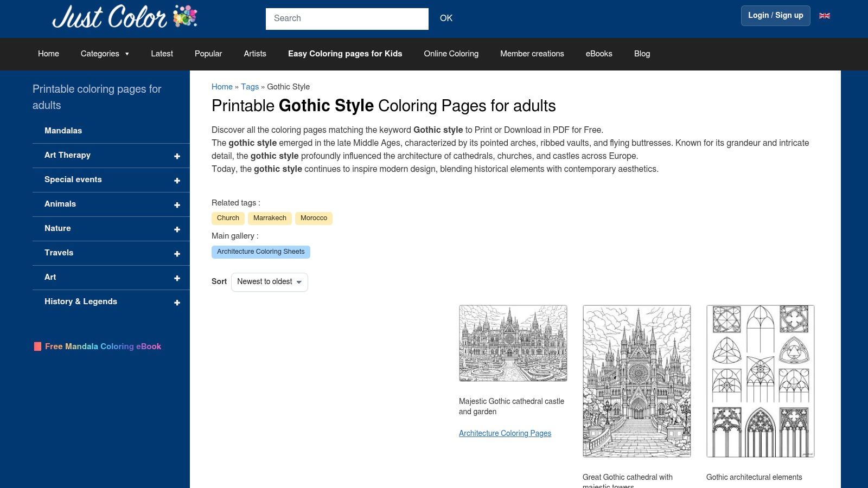
Task: Open Easy Coloring pages for Kids
Action: tap(345, 54)
